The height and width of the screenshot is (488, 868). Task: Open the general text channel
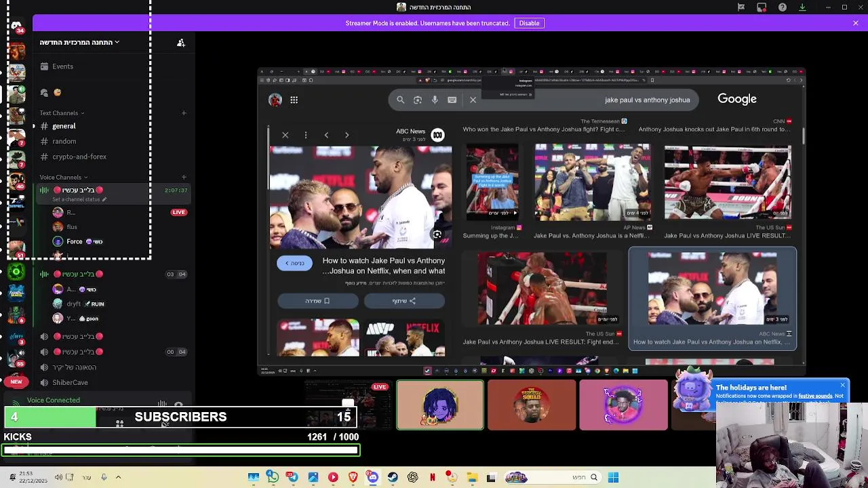pyautogui.click(x=64, y=126)
